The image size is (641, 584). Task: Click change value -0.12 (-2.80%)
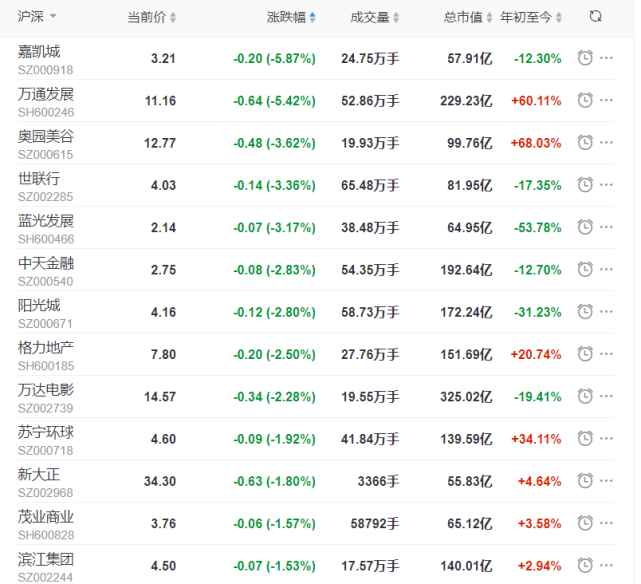pos(274,312)
